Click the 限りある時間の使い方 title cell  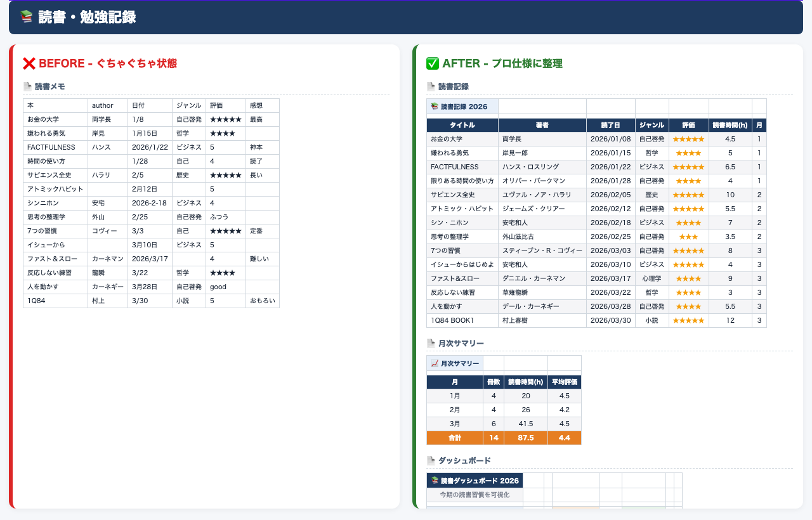coord(462,181)
